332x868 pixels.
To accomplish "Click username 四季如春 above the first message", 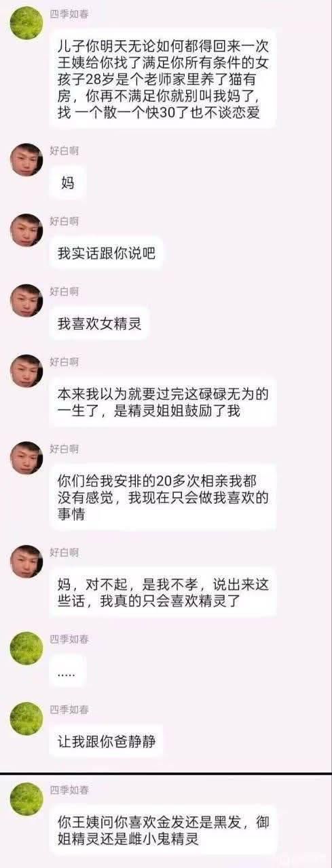I will point(69,13).
